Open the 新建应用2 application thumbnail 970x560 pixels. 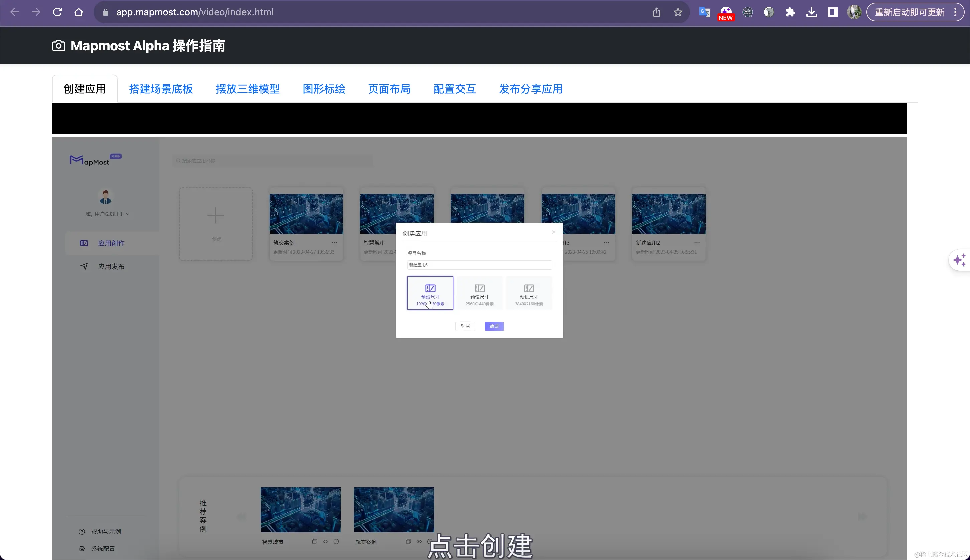pos(669,214)
